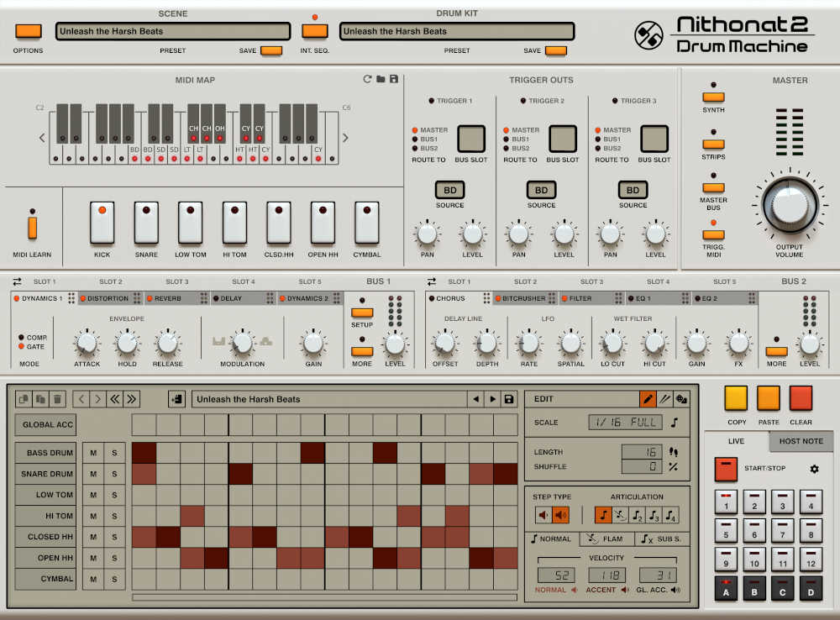Click the Options button
The image size is (840, 620).
(x=28, y=31)
